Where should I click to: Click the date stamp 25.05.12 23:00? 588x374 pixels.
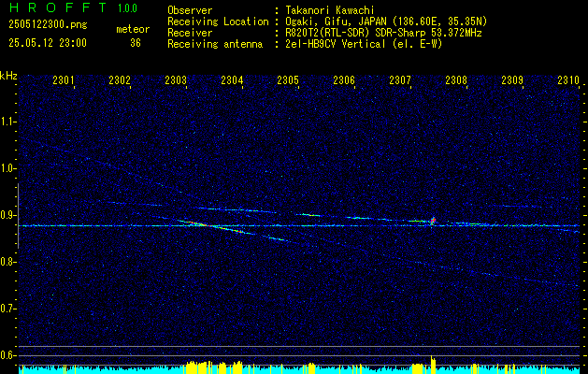(48, 43)
